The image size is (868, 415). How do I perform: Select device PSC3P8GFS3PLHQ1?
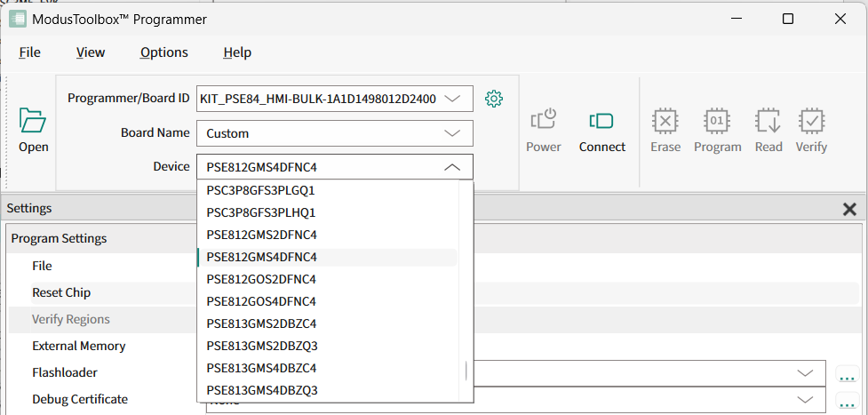point(328,212)
